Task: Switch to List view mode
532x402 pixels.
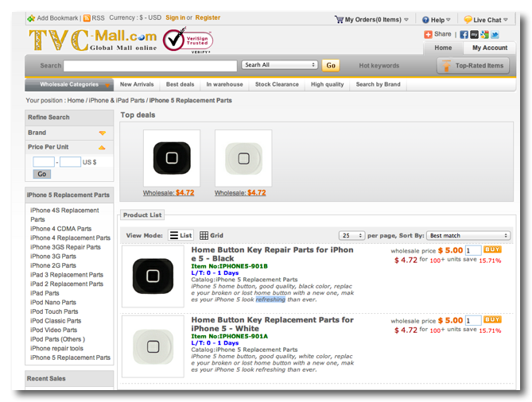Action: [x=181, y=235]
